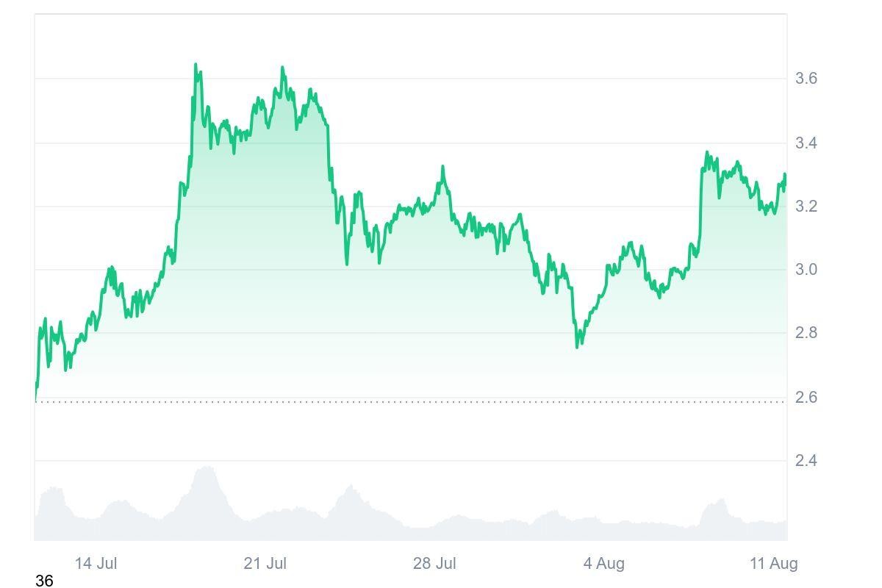
Task: Select the 11 Aug date label
Action: pyautogui.click(x=774, y=564)
